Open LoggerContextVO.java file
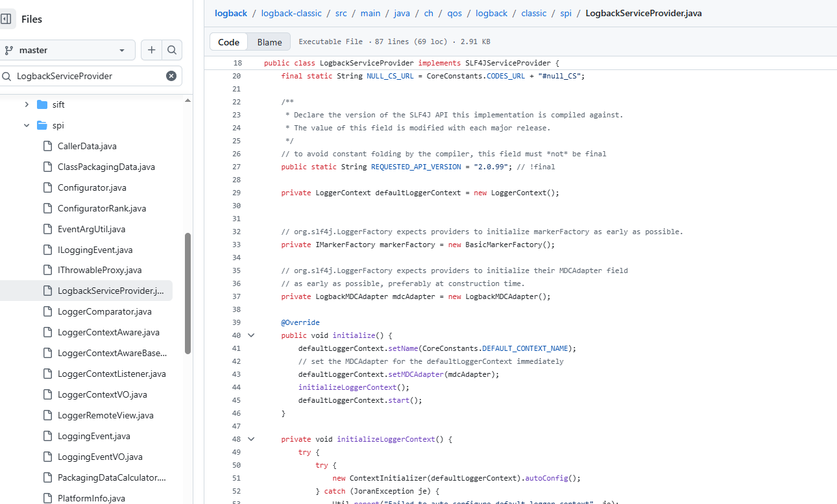Image resolution: width=837 pixels, height=504 pixels. coord(103,394)
